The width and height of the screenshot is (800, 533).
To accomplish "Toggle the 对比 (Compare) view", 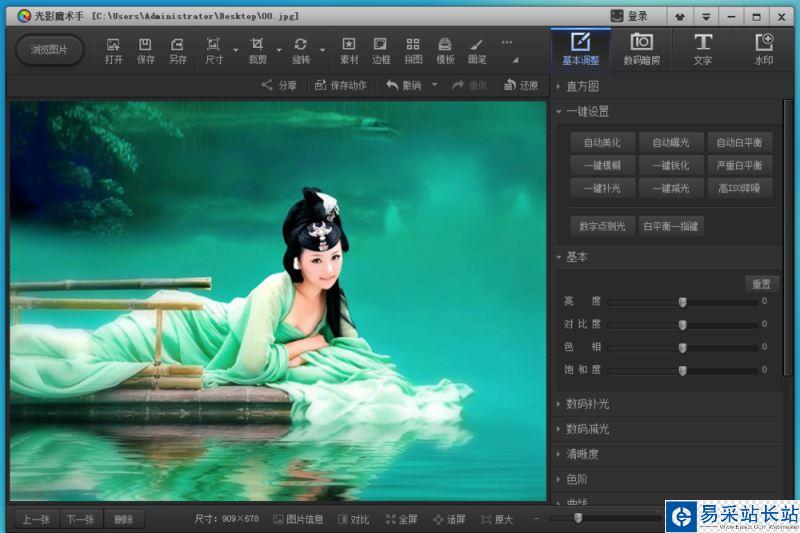I will (x=354, y=519).
